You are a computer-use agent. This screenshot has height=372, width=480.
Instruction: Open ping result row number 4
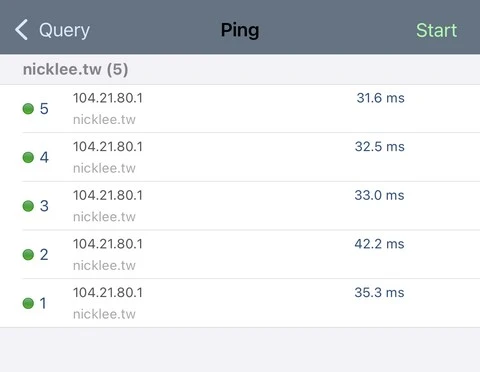(x=240, y=157)
